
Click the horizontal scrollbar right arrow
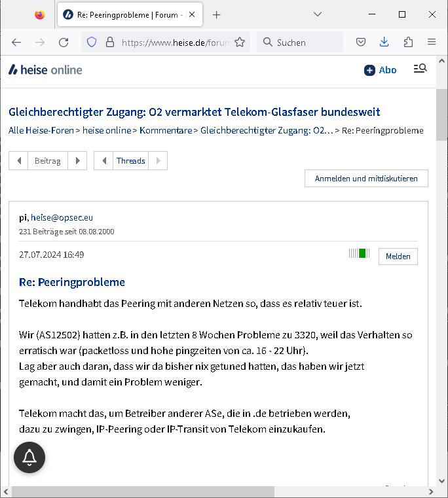(x=431, y=492)
